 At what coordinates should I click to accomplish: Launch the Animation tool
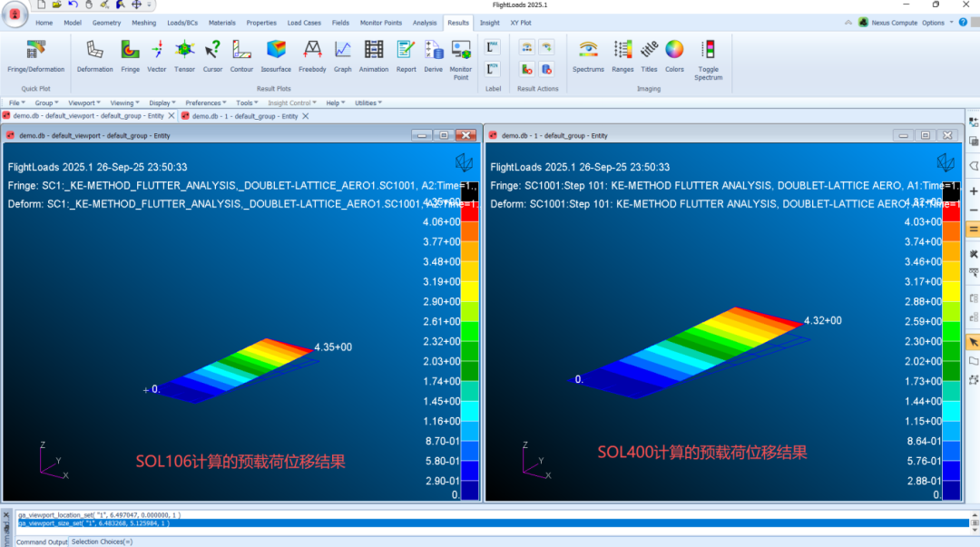point(373,55)
